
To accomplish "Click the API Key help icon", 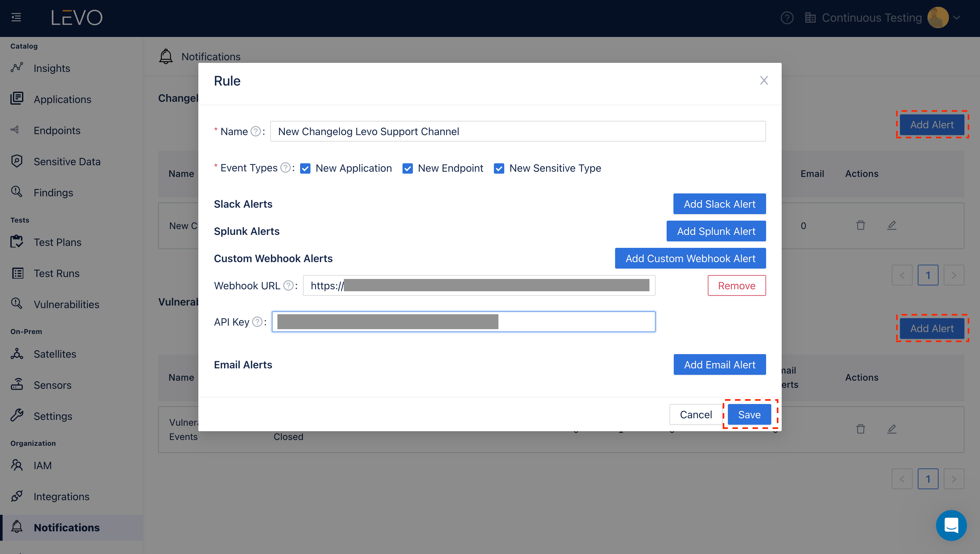I will point(257,322).
